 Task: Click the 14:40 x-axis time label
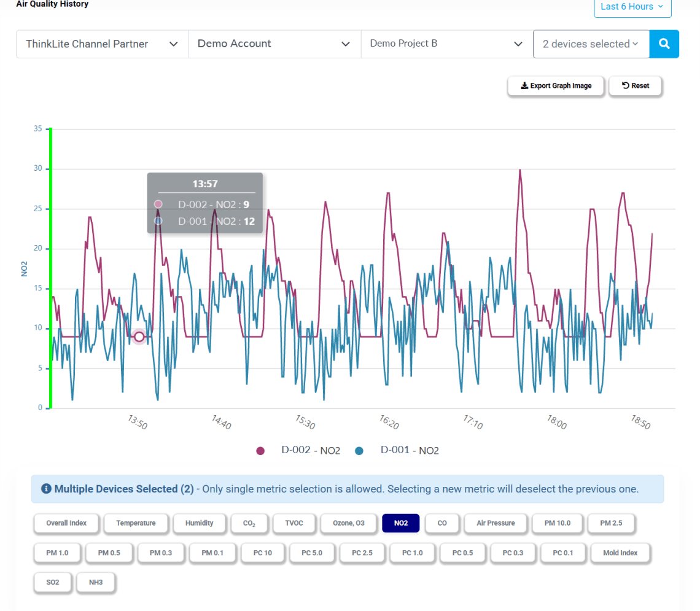[x=222, y=422]
